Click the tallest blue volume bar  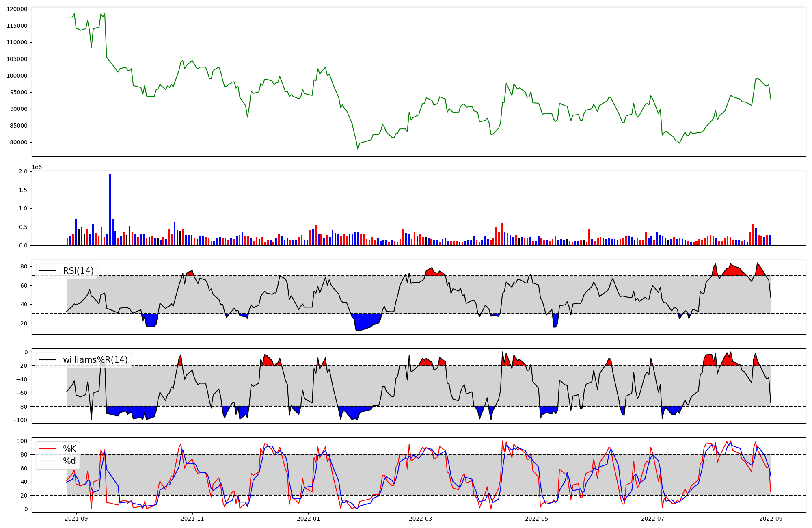coord(110,209)
